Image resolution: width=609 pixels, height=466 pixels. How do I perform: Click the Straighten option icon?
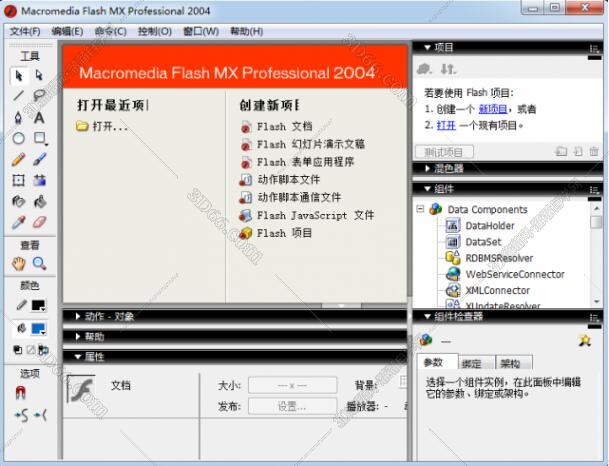click(x=40, y=416)
